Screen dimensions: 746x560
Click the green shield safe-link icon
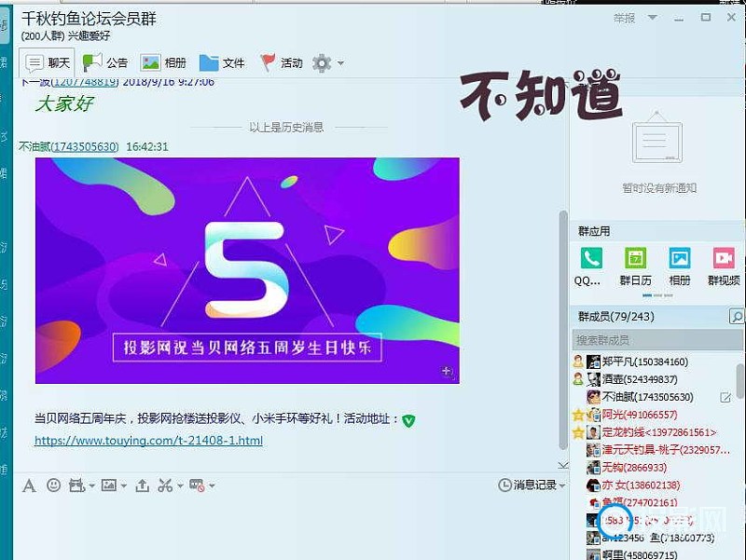coord(408,420)
